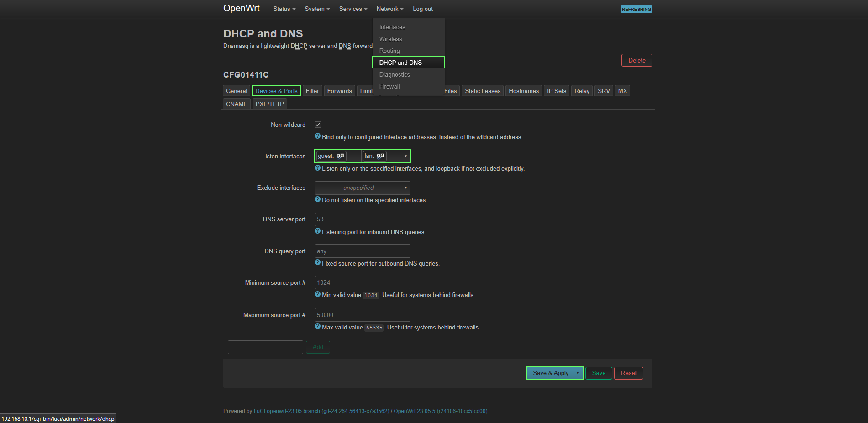Focus the Minimum source port field

363,282
